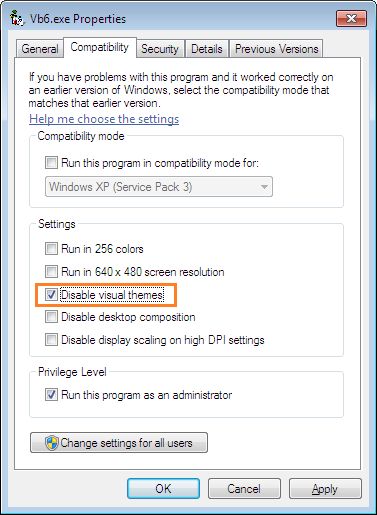Open the Previous Versions tab
This screenshot has width=377, height=515.
276,49
